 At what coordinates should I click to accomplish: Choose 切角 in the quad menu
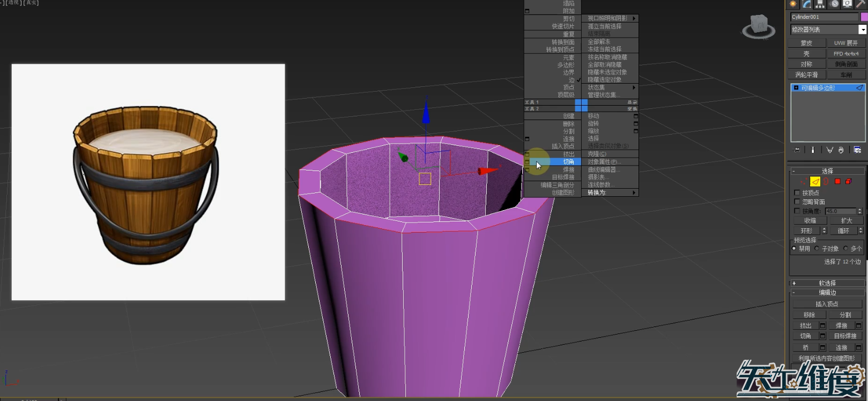click(568, 162)
